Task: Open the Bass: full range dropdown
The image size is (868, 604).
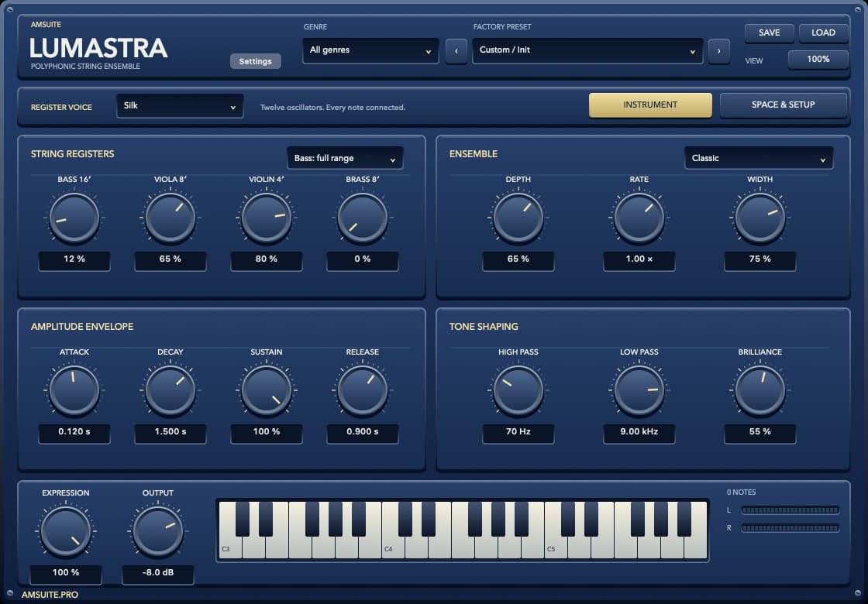Action: [x=345, y=158]
